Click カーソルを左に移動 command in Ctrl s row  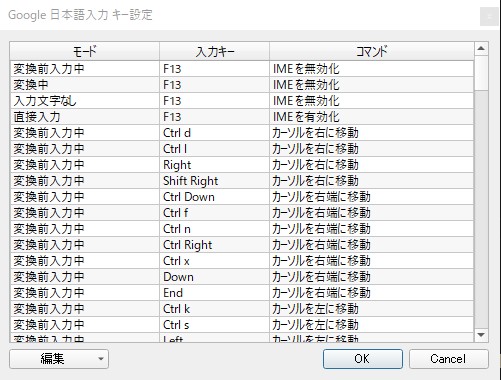click(371, 325)
